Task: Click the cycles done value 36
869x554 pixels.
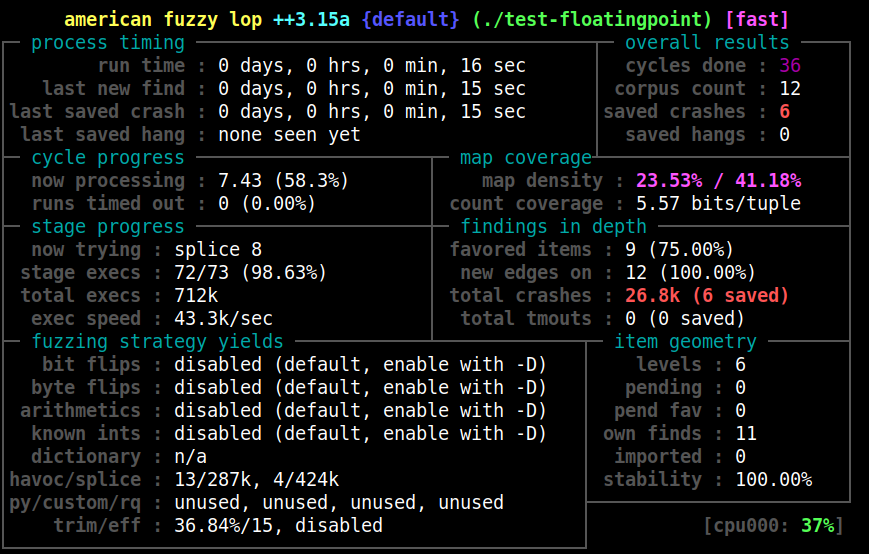Action: pos(790,66)
